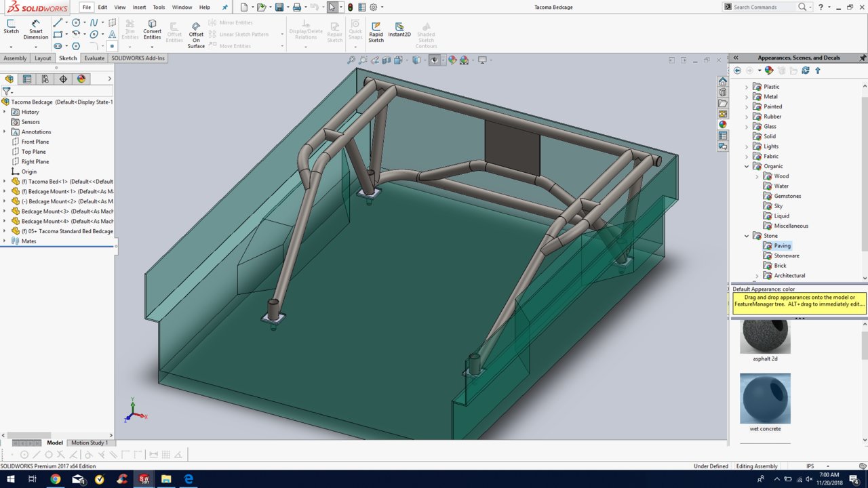Click the Save icon in the title bar
Screen dimensions: 868x488
tap(279, 7)
